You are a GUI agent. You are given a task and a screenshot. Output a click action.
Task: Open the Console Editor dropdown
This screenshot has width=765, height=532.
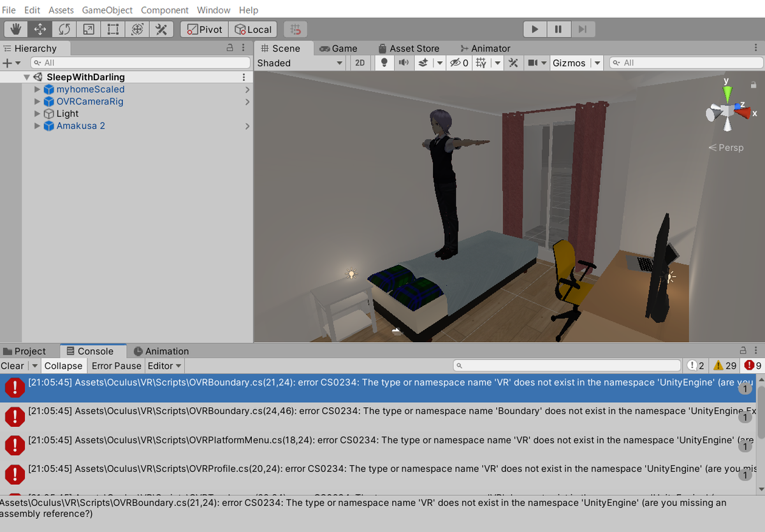(165, 366)
